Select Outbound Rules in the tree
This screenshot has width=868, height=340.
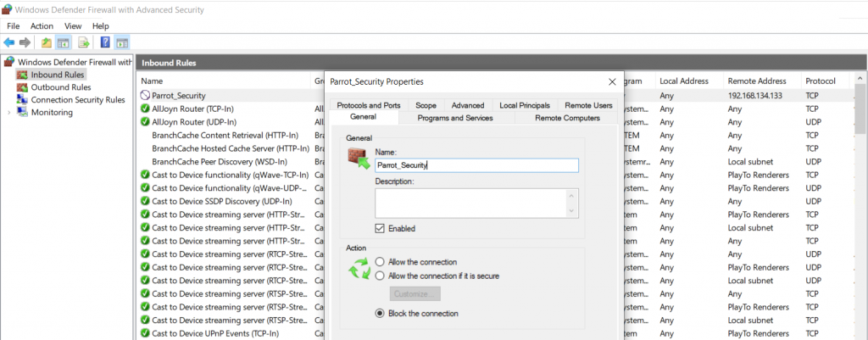click(61, 87)
